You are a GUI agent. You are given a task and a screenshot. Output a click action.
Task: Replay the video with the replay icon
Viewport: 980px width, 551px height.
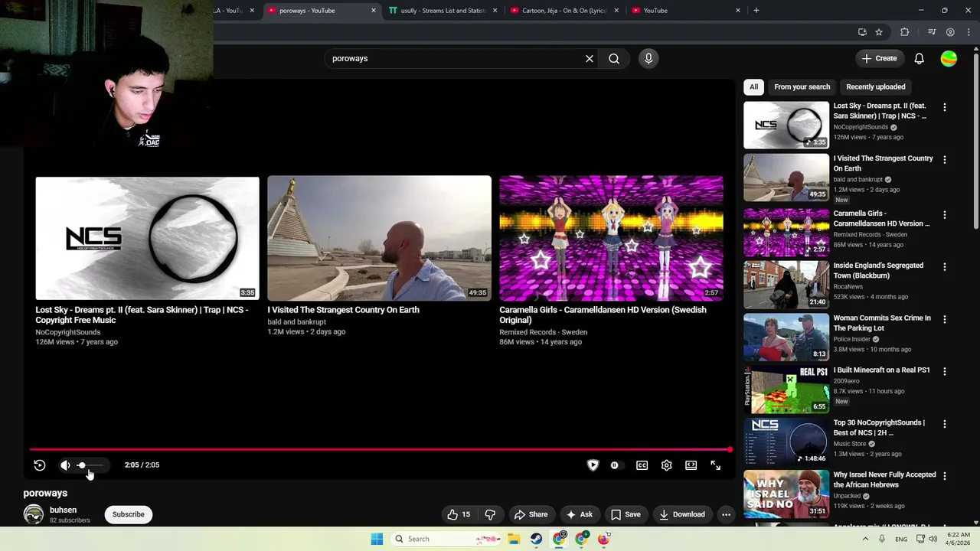point(40,465)
